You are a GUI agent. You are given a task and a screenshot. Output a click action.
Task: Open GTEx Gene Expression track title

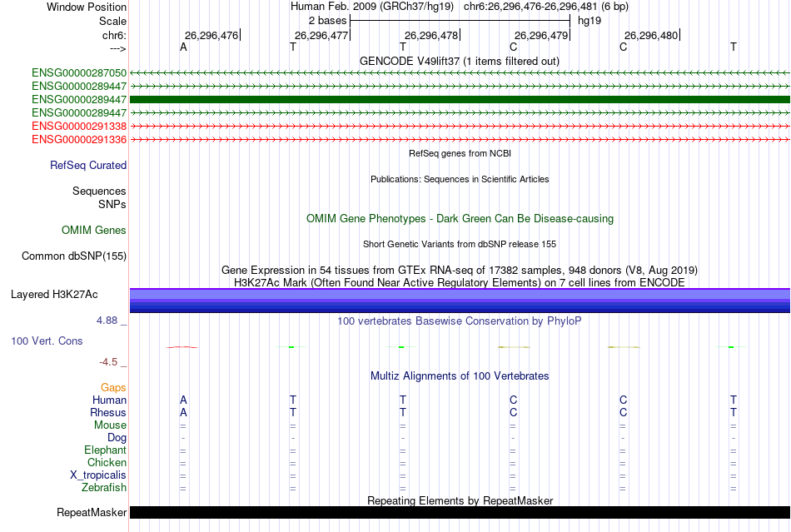pos(460,271)
